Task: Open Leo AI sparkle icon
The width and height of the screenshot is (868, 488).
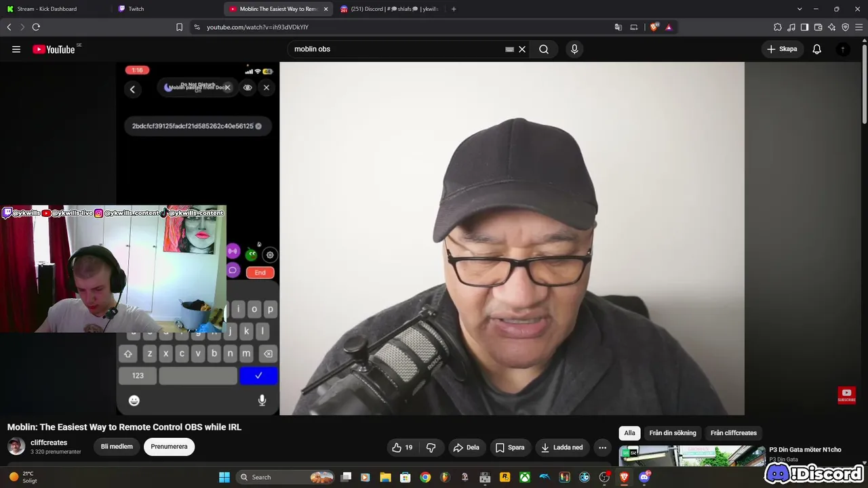Action: pyautogui.click(x=831, y=27)
